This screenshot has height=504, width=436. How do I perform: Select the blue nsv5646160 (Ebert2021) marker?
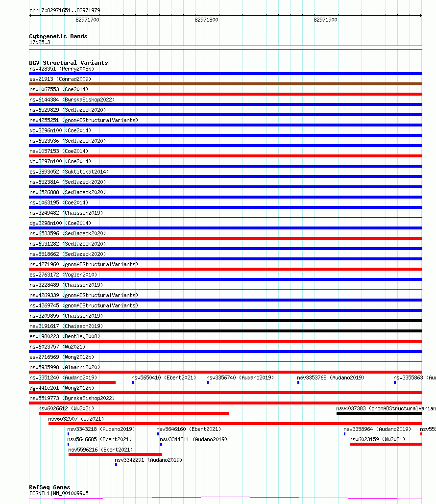click(x=158, y=433)
